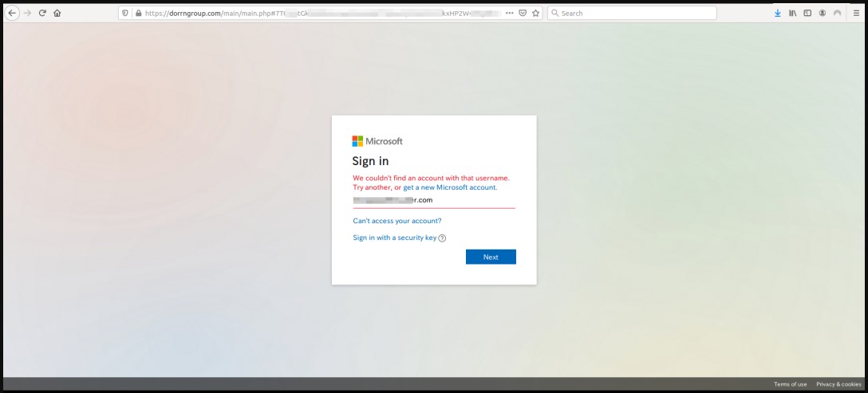This screenshot has height=393, width=868.
Task: Open the Firefox Account profile icon
Action: tap(821, 13)
